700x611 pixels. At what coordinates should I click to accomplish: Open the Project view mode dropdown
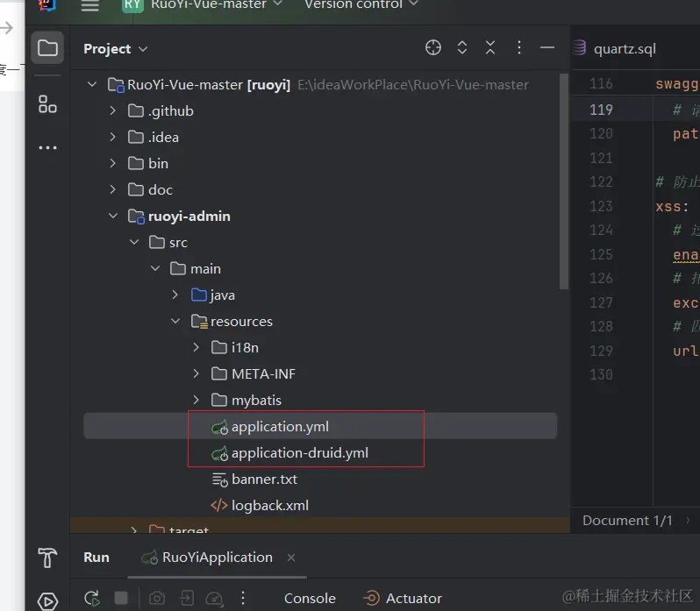116,48
